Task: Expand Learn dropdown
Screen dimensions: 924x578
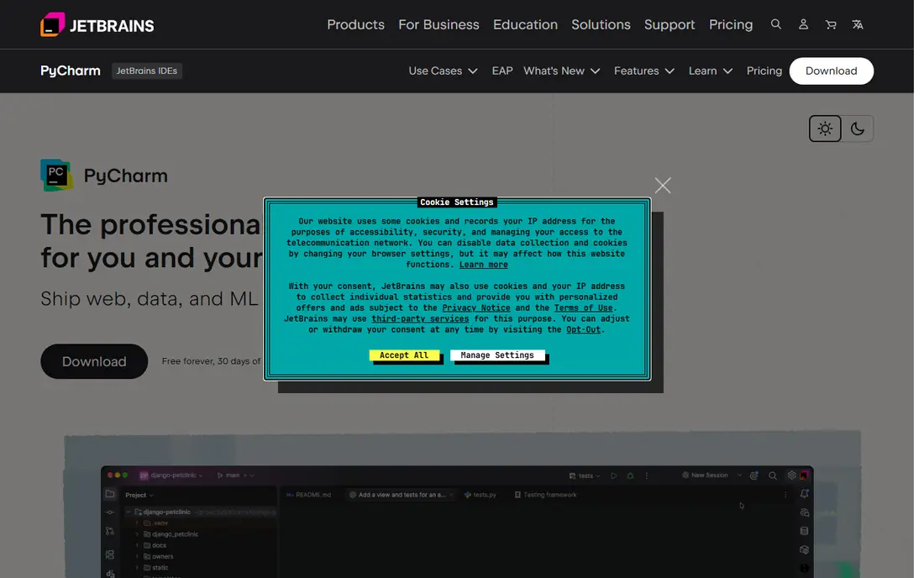Action: coord(711,71)
